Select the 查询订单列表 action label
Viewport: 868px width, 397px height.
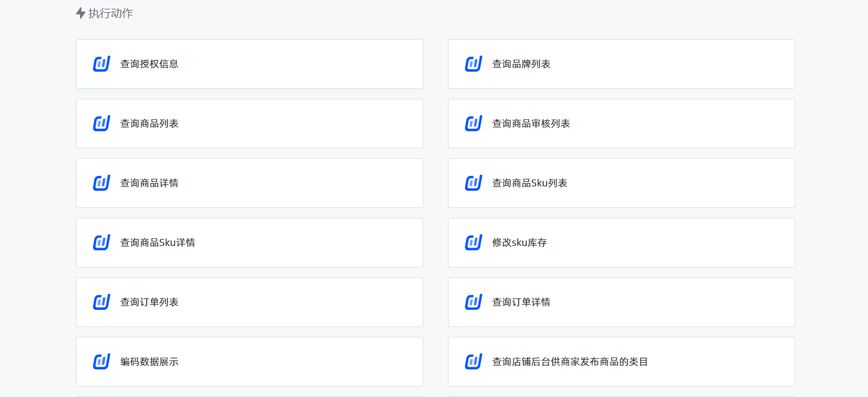149,302
